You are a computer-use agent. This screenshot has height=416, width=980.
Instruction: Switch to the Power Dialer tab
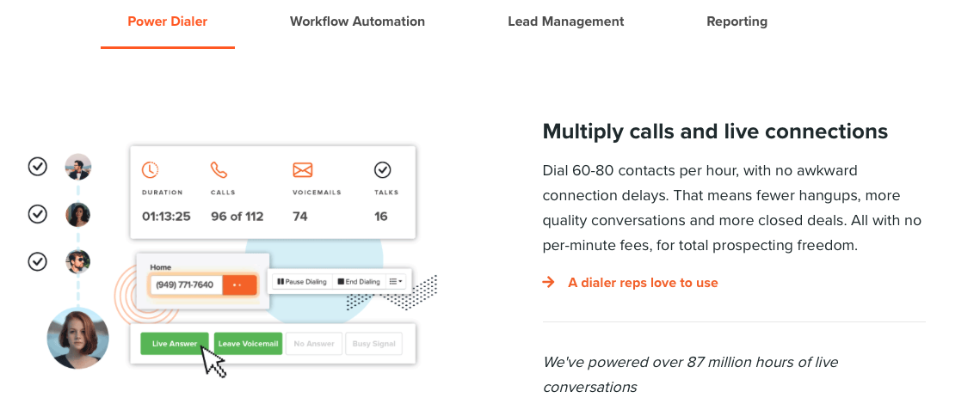click(x=168, y=21)
